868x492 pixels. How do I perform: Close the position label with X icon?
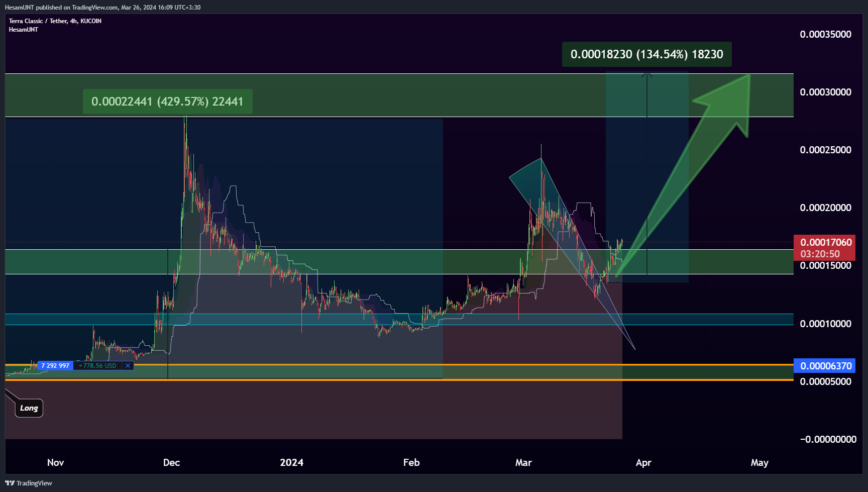pyautogui.click(x=128, y=366)
